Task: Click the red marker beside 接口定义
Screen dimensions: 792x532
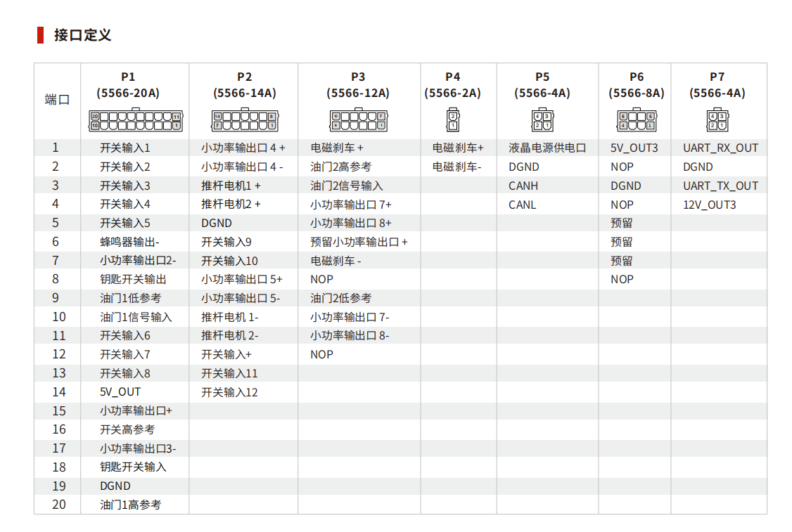Action: tap(41, 35)
